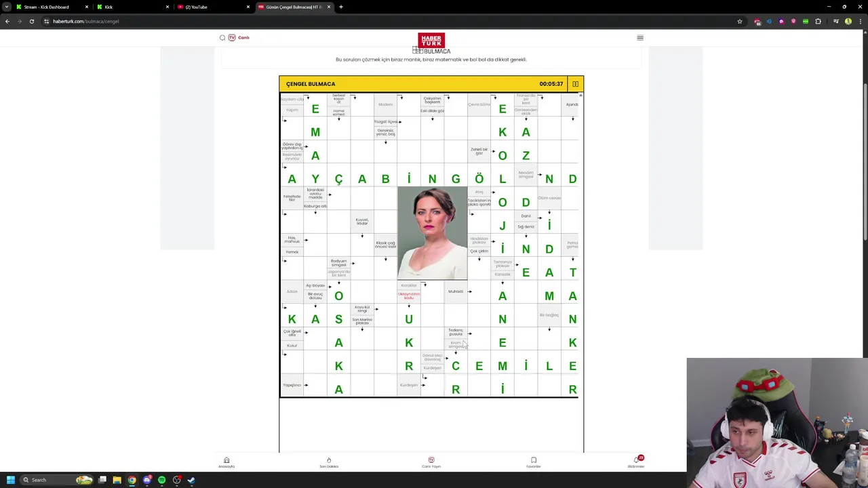Click the address bar URL field

(x=393, y=21)
